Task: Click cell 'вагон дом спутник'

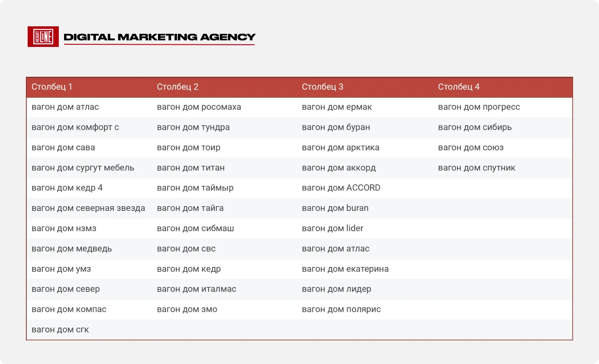Action: pos(477,168)
